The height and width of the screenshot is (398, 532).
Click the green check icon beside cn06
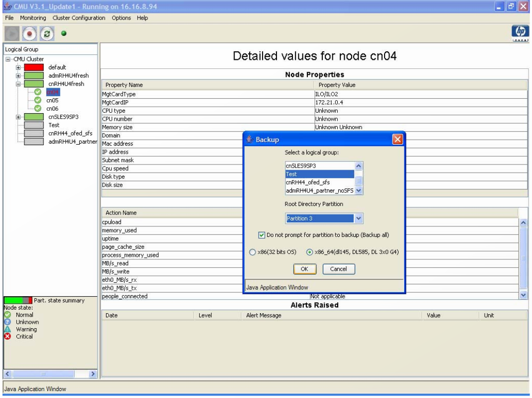38,108
